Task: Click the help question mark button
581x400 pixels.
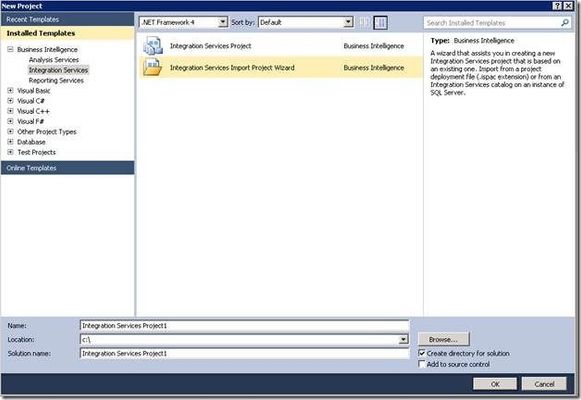Action: pyautogui.click(x=557, y=6)
